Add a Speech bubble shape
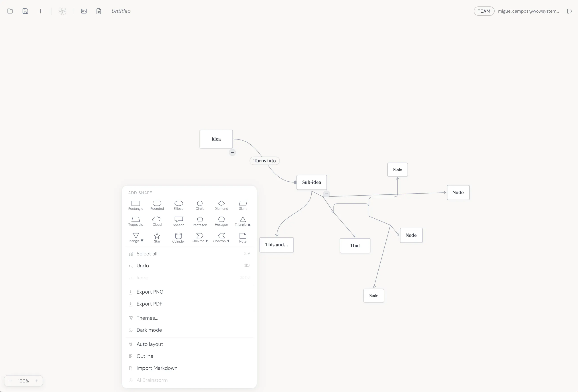The height and width of the screenshot is (392, 578). click(x=179, y=221)
